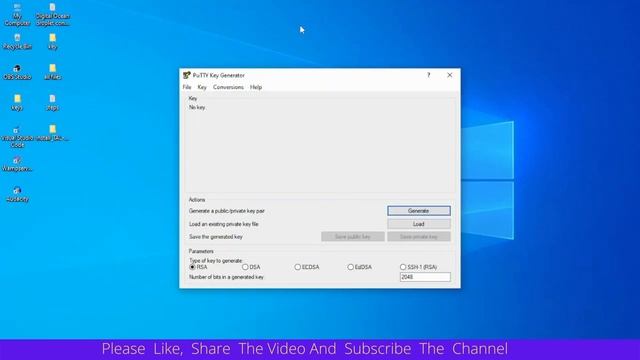
Task: Open the File menu
Action: coord(187,87)
